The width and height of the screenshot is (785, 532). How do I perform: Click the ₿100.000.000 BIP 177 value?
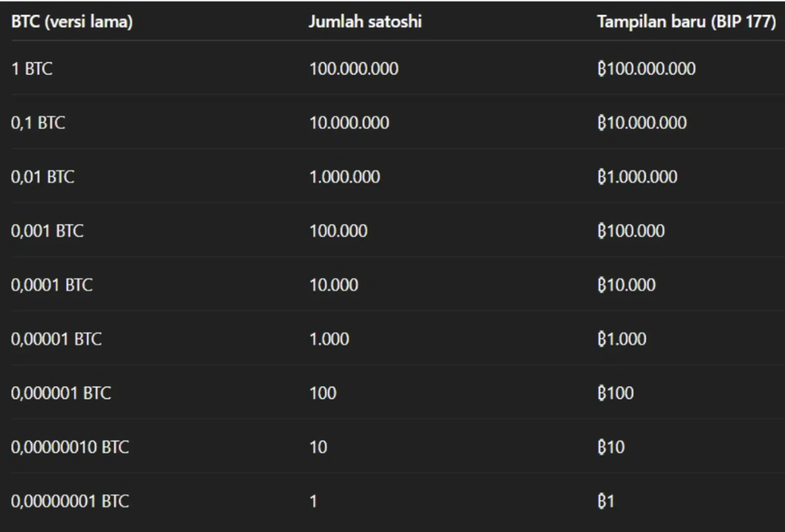coord(647,69)
